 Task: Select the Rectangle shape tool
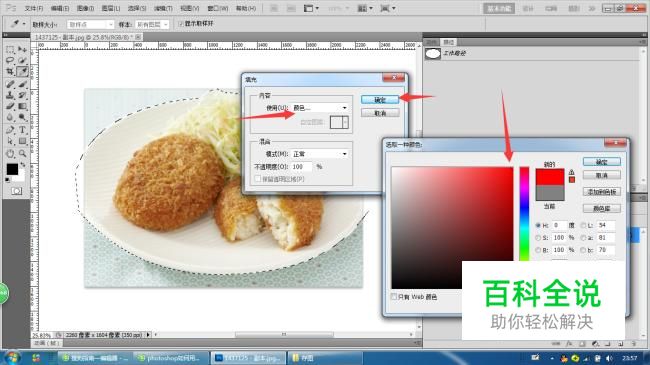point(22,141)
